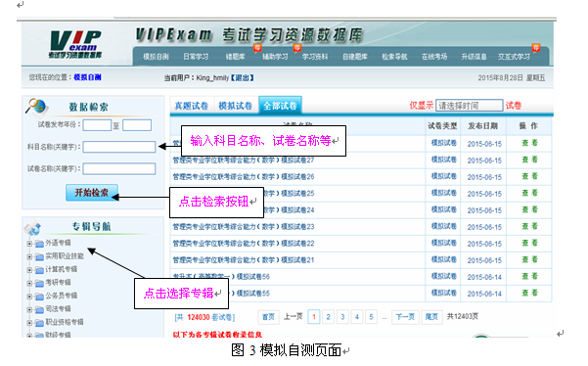Click the 考研专辑 folder icon
Screen dimensions: 588x366
(39, 283)
